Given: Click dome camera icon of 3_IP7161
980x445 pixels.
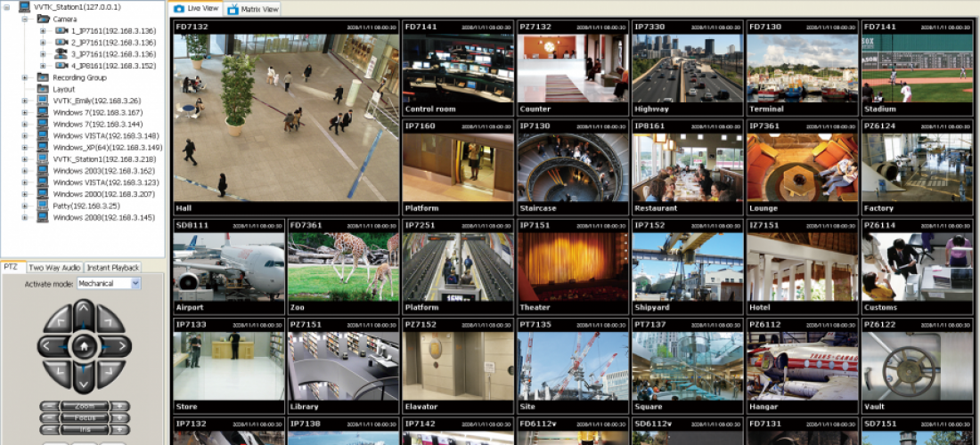Looking at the screenshot, I should coord(61,53).
